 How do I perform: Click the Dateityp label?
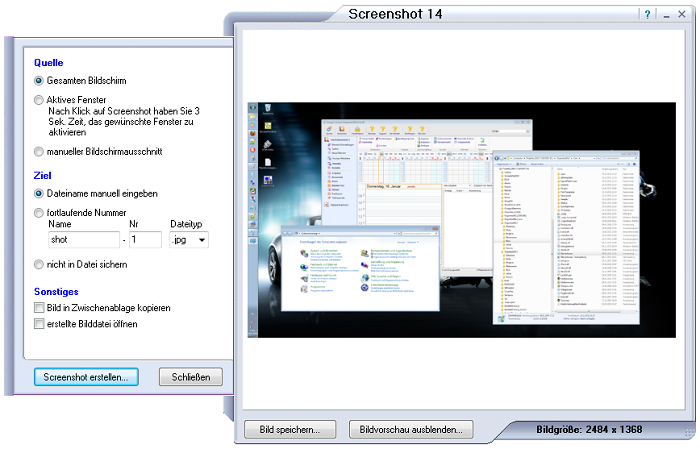(186, 224)
